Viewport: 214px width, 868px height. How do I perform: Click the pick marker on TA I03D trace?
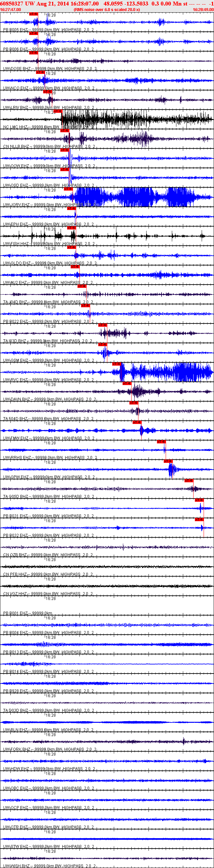click(x=103, y=325)
